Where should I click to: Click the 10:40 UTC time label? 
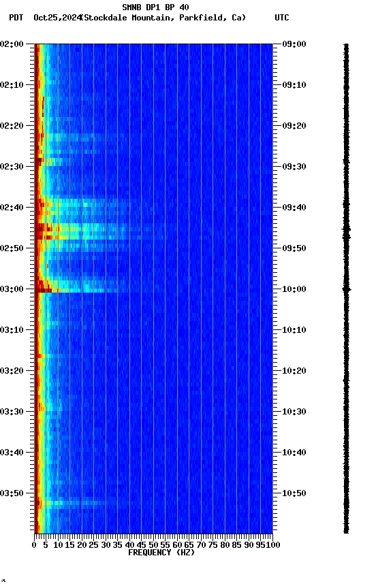coord(294,453)
